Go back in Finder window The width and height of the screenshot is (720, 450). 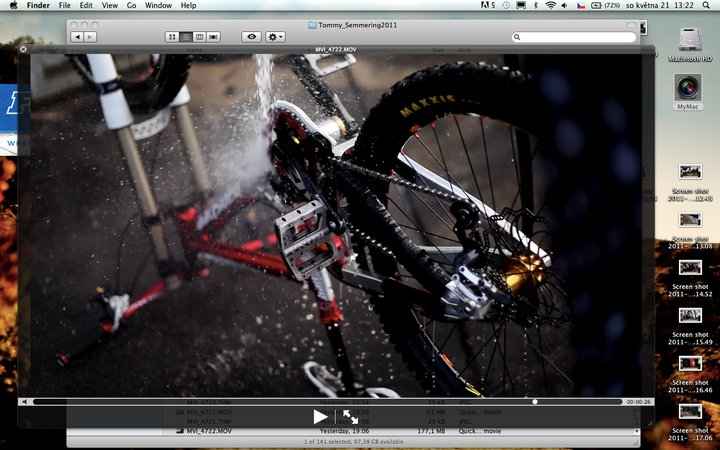77,37
